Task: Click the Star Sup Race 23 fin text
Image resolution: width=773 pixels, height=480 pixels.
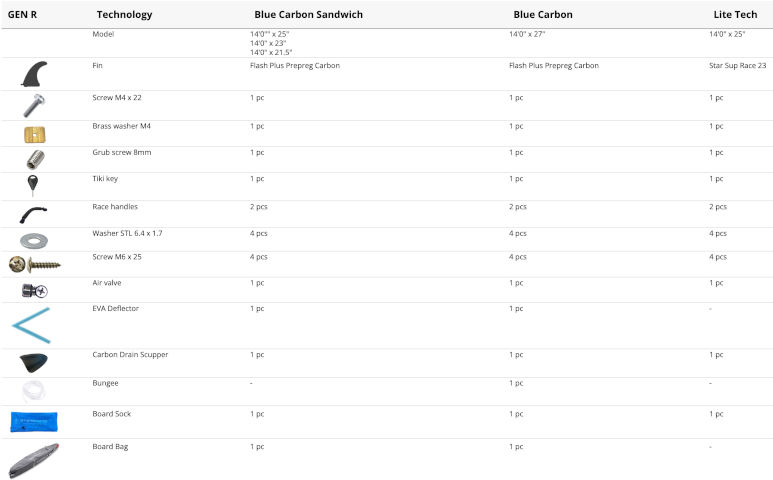Action: point(737,65)
